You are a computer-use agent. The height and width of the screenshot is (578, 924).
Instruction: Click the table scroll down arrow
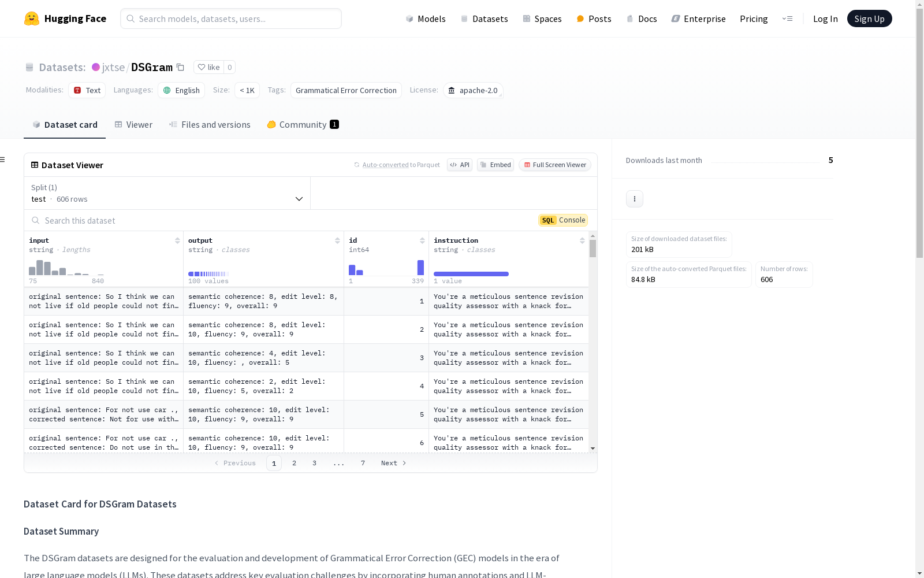[593, 449]
